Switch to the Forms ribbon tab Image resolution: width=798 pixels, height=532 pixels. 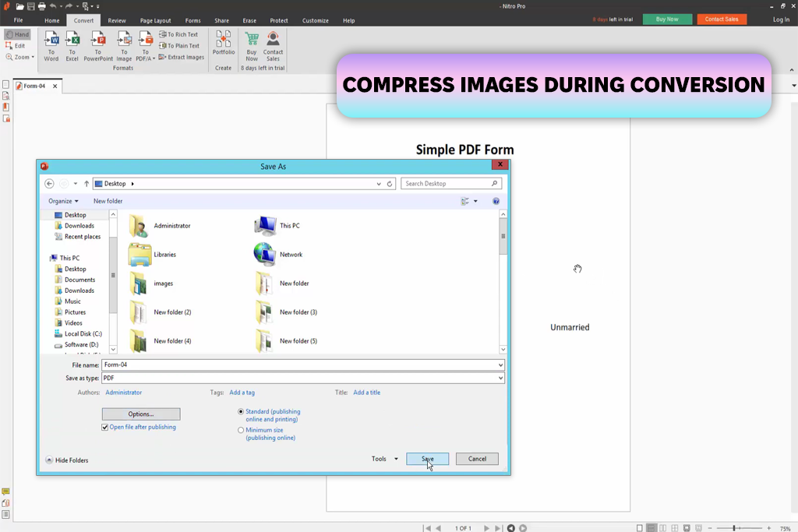[193, 20]
